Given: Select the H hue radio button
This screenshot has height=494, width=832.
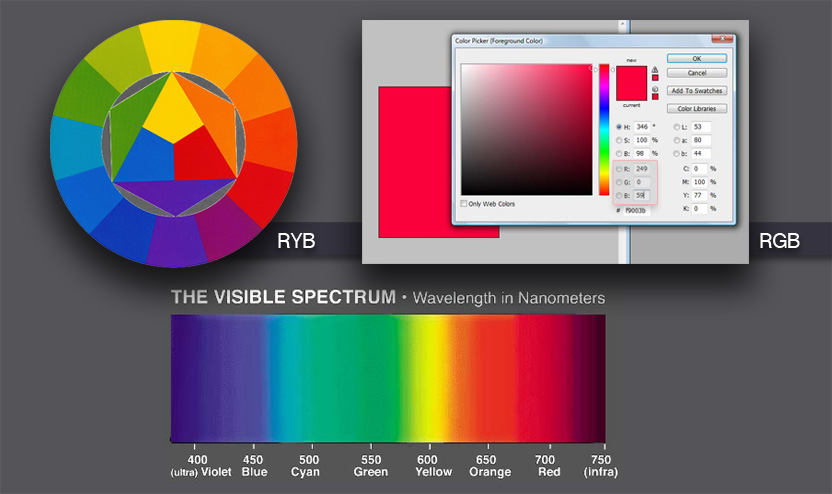Looking at the screenshot, I should click(x=619, y=127).
